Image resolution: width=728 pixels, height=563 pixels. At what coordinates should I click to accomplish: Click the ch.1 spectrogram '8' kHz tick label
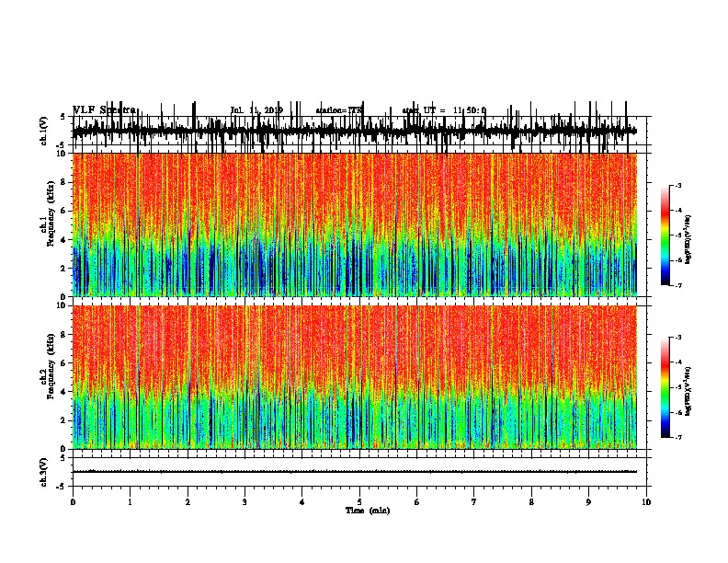64,182
